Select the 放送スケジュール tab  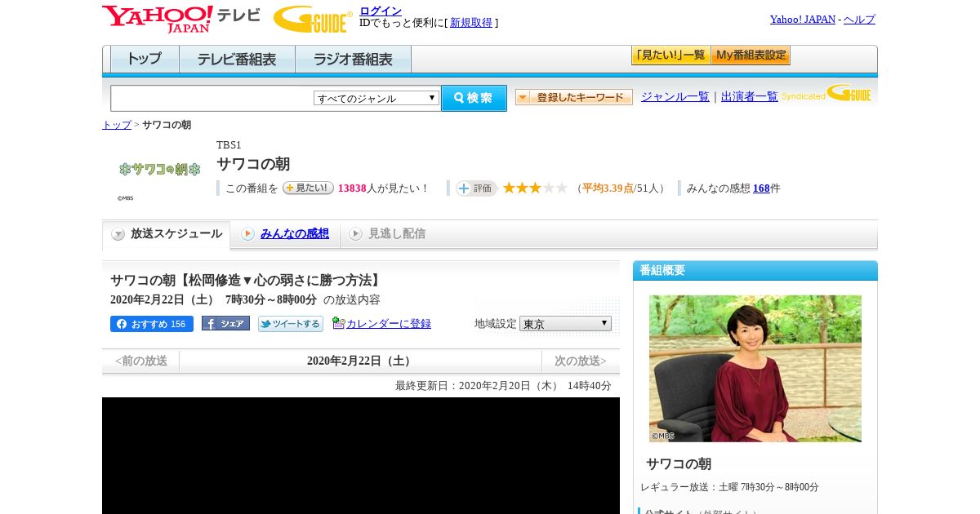(x=166, y=234)
